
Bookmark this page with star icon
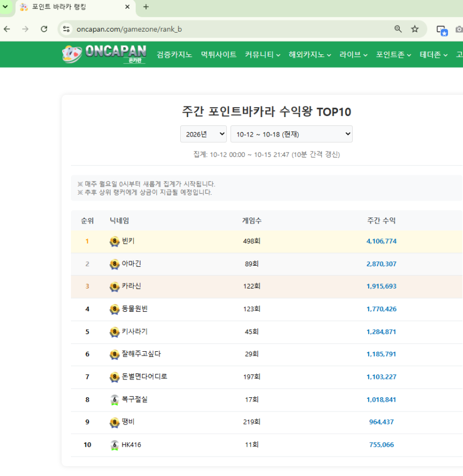pos(415,29)
